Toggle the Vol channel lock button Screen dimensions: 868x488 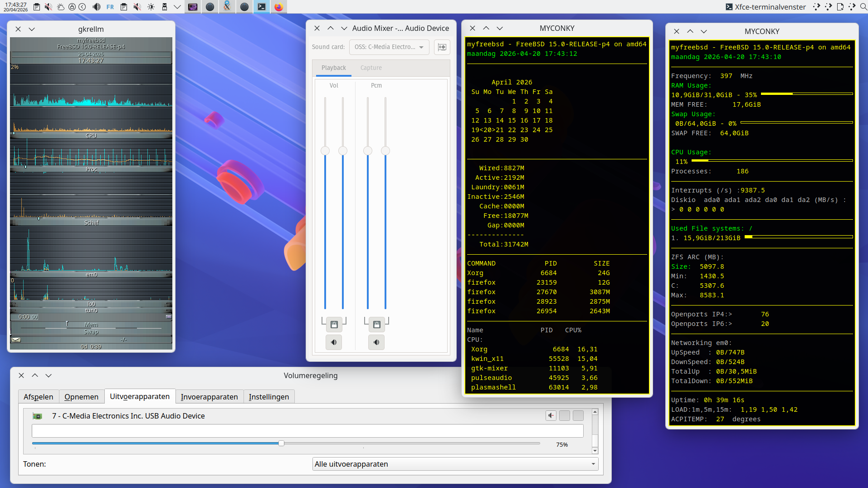click(x=334, y=325)
